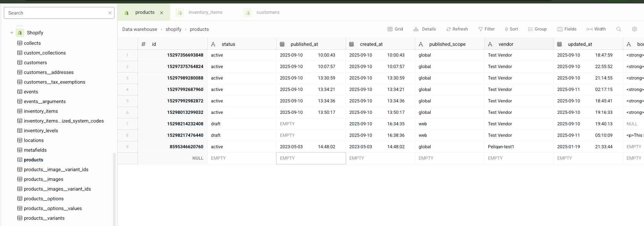The height and width of the screenshot is (226, 644).
Task: Click the published_at column header
Action: pyautogui.click(x=311, y=44)
